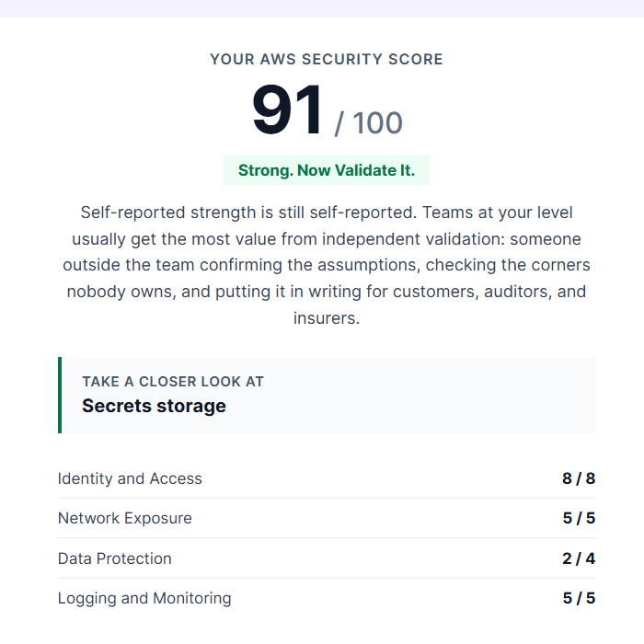This screenshot has width=644, height=644.
Task: Select the Logging and Monitoring category
Action: pyautogui.click(x=144, y=598)
